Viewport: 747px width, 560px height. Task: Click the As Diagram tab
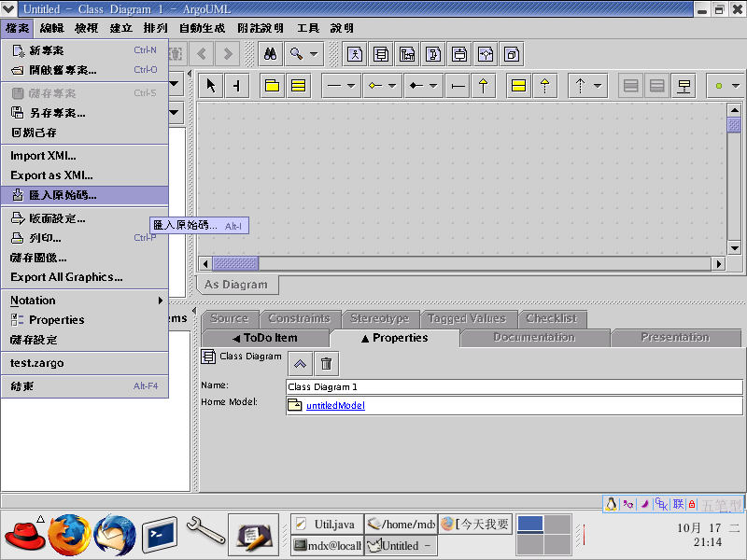(237, 285)
